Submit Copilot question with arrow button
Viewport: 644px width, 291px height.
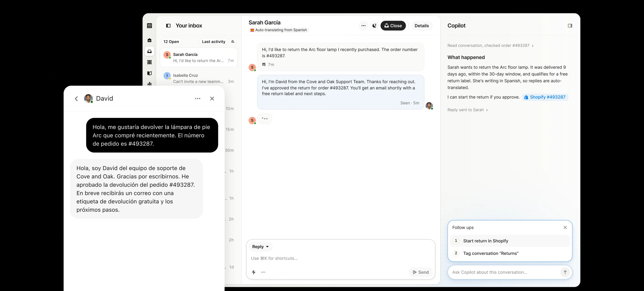(x=565, y=272)
